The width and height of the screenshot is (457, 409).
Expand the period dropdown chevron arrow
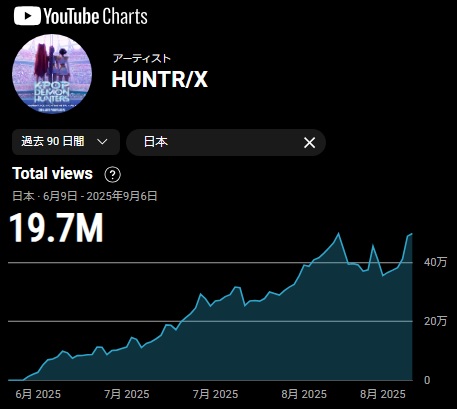(x=102, y=142)
